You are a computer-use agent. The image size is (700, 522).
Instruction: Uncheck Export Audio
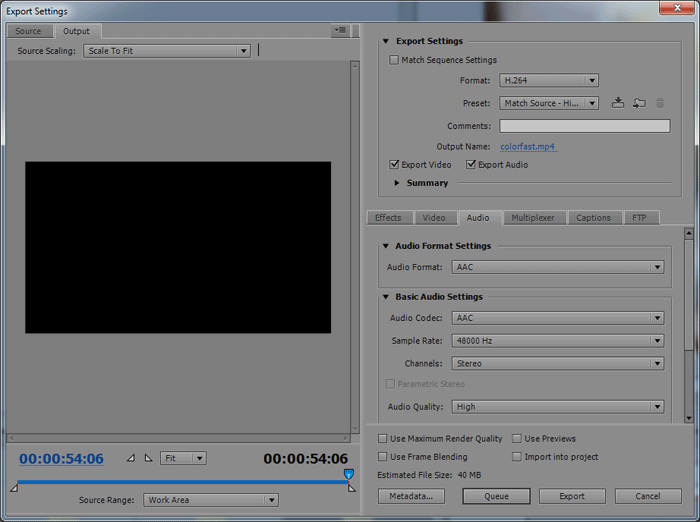471,164
